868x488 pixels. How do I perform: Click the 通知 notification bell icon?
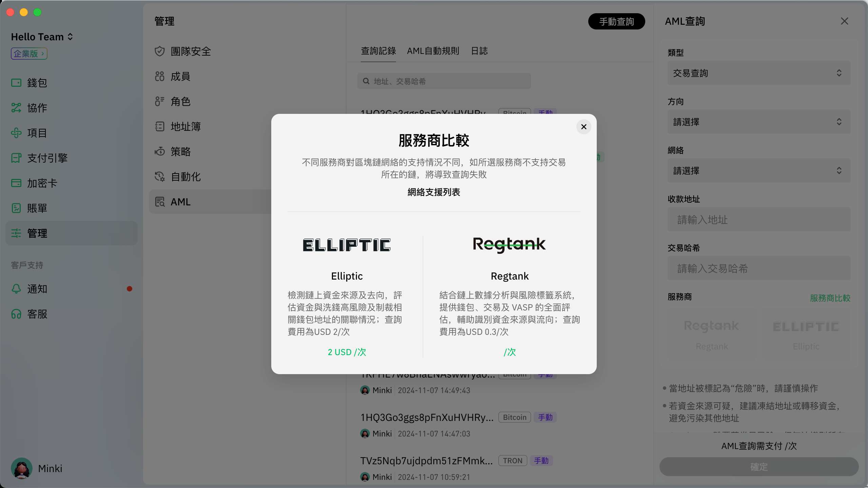(x=16, y=289)
